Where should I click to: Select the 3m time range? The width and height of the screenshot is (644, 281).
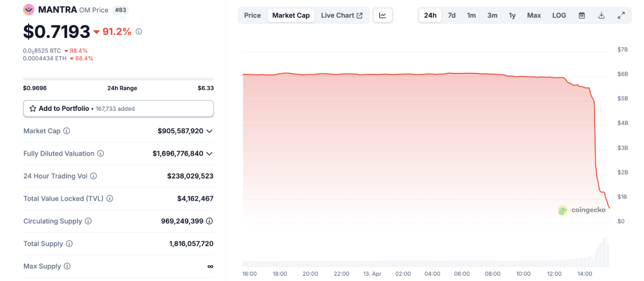492,15
